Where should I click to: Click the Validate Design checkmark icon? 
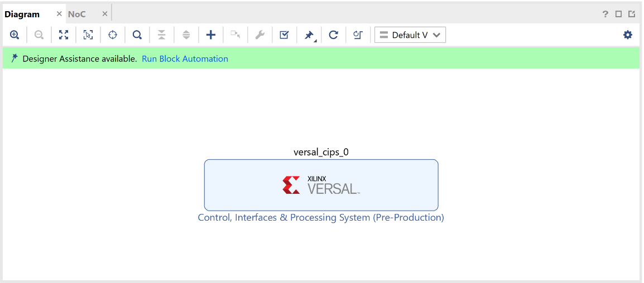pyautogui.click(x=284, y=35)
